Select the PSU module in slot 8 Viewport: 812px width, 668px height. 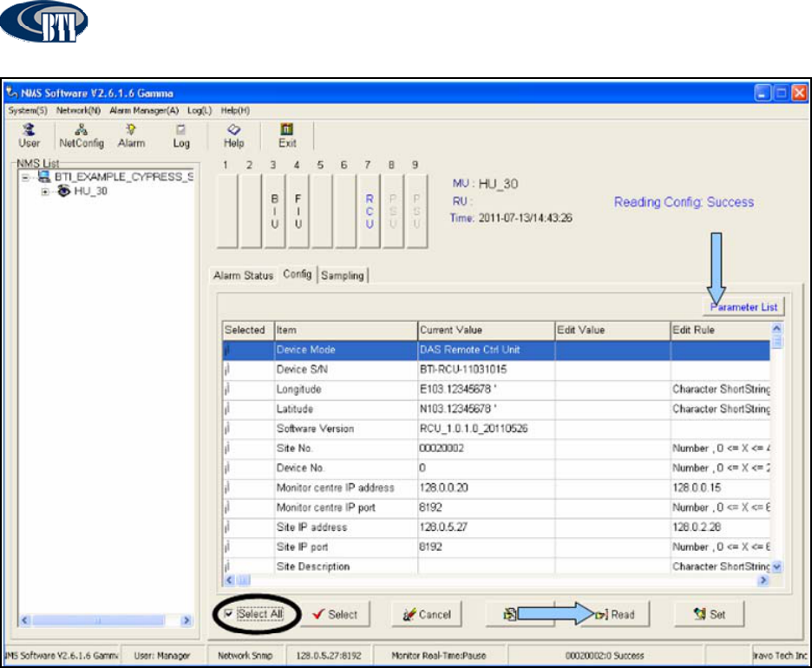tap(393, 212)
